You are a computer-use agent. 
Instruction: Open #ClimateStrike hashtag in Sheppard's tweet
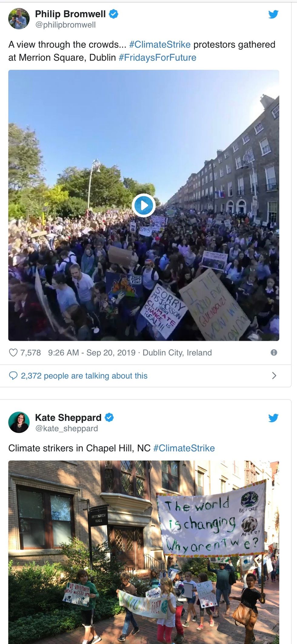tap(184, 448)
